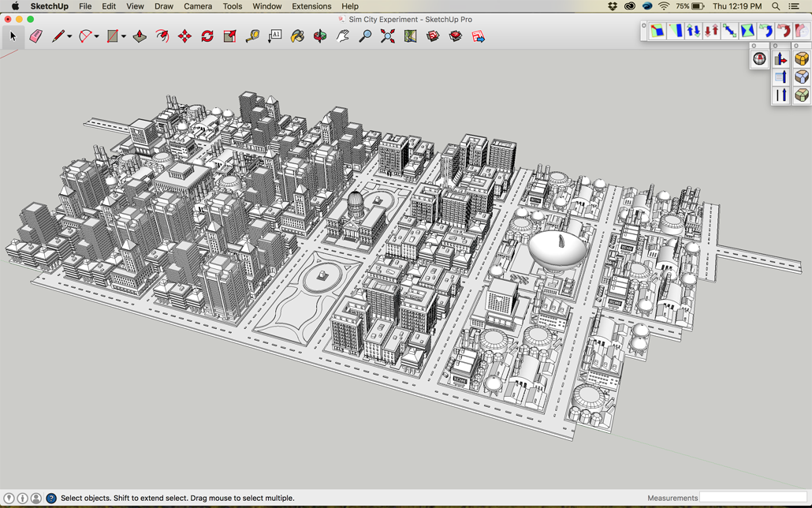
Task: Select the Orbit camera tool
Action: point(320,36)
